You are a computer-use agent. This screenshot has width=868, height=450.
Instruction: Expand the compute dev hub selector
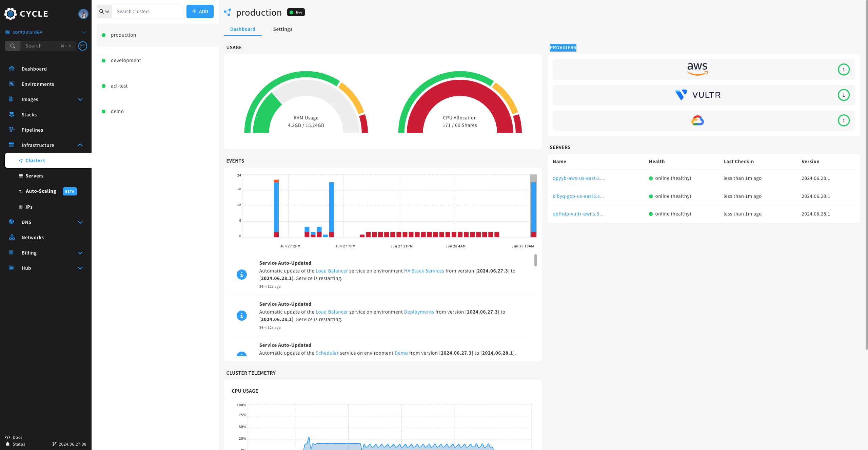point(84,32)
